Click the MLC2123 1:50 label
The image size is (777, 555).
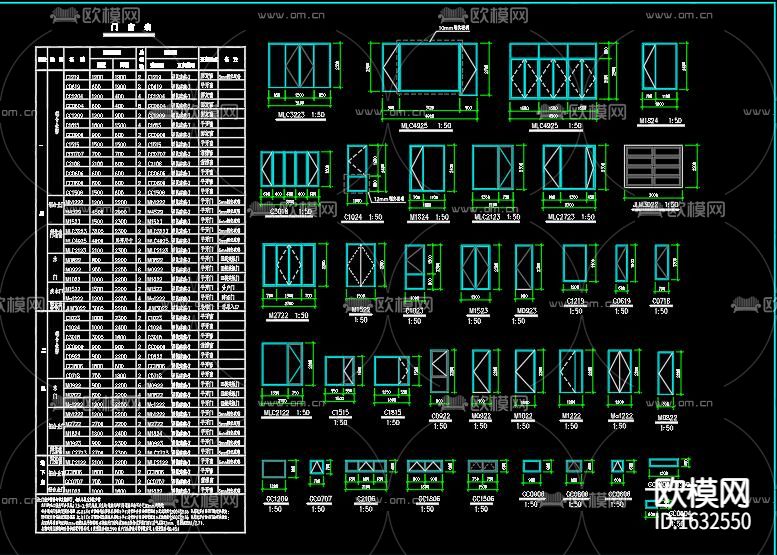tap(497, 217)
